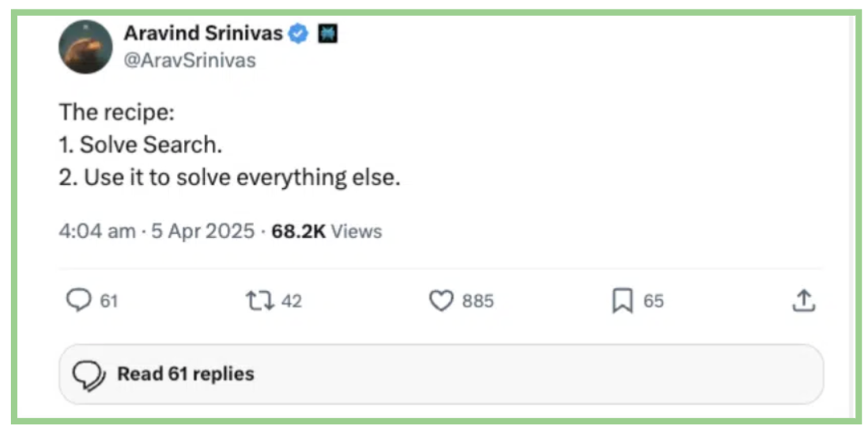Viewport: 868px width, 432px height.
Task: Click the chat bubbles icon in the replies button
Action: 89,374
